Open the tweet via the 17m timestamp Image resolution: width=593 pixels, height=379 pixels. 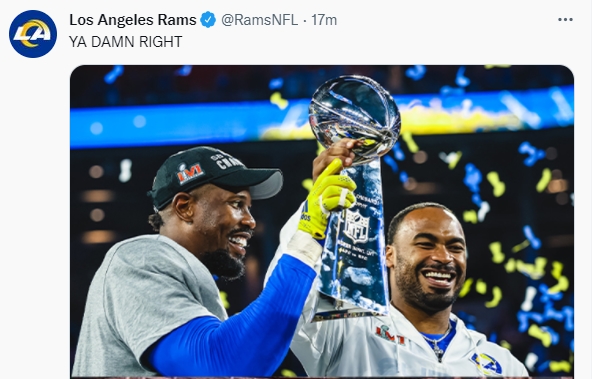(x=324, y=20)
